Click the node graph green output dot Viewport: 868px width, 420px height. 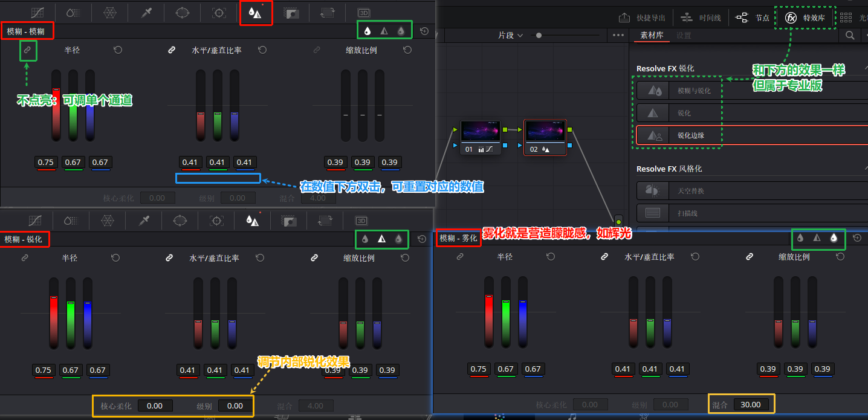(618, 222)
